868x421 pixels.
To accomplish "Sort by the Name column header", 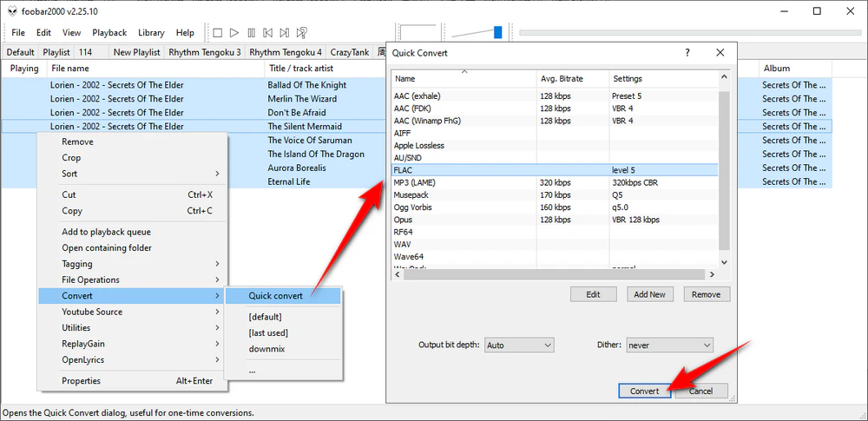I will click(x=464, y=79).
